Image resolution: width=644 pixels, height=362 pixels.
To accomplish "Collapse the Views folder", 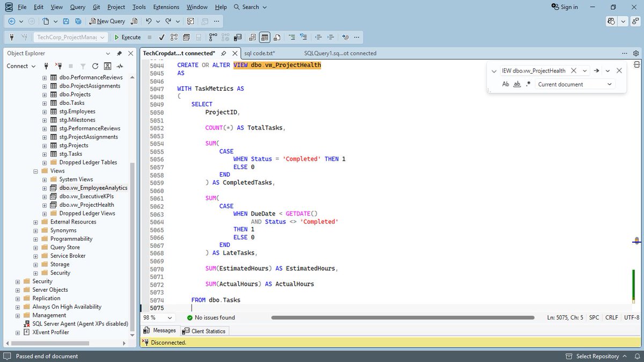I will point(36,171).
